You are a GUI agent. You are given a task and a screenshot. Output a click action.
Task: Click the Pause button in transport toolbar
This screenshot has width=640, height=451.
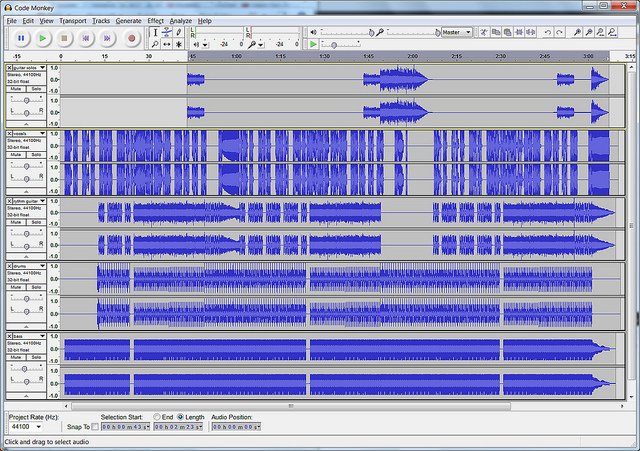21,38
